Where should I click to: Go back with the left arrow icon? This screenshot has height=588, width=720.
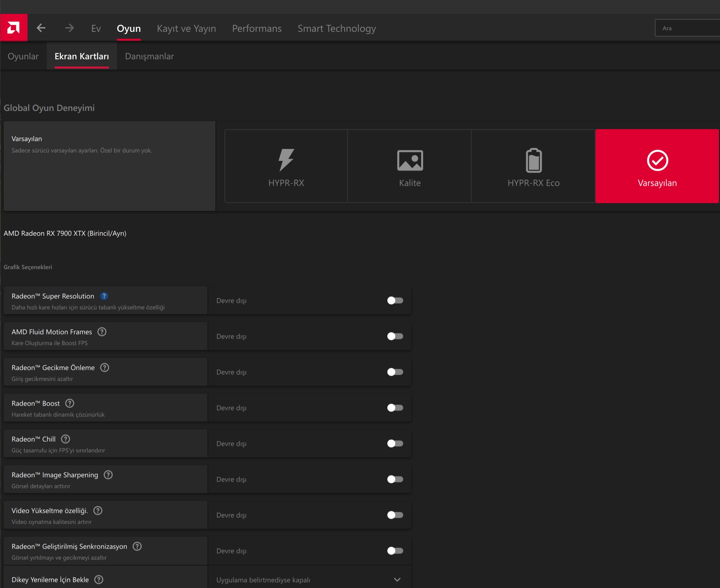(41, 28)
